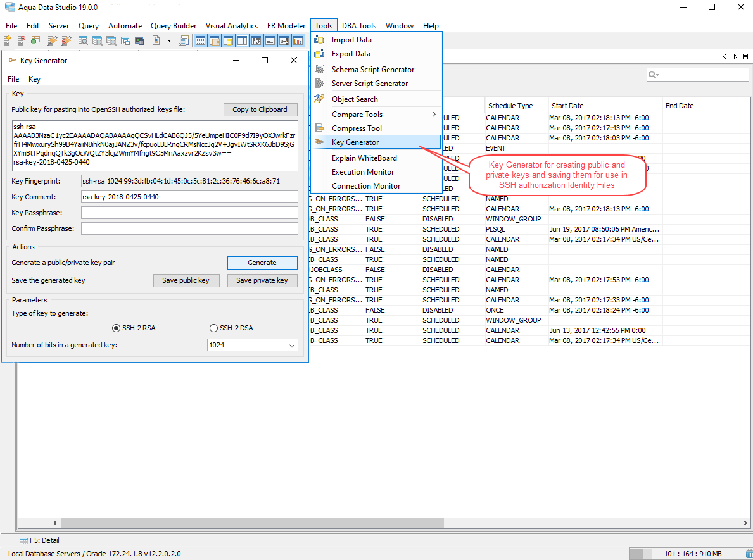Toggle the tree diagram view toolbar icon
The height and width of the screenshot is (560, 753).
click(284, 40)
